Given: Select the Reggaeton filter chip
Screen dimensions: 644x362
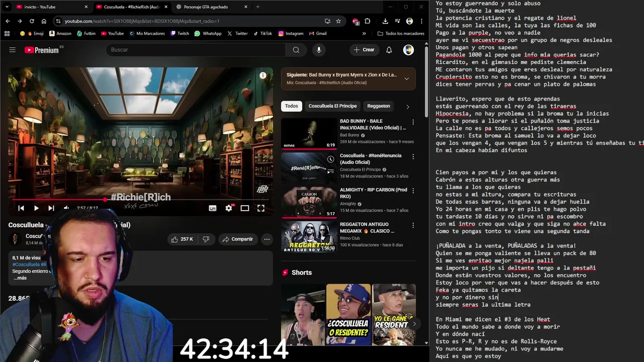Looking at the screenshot, I should coord(379,106).
